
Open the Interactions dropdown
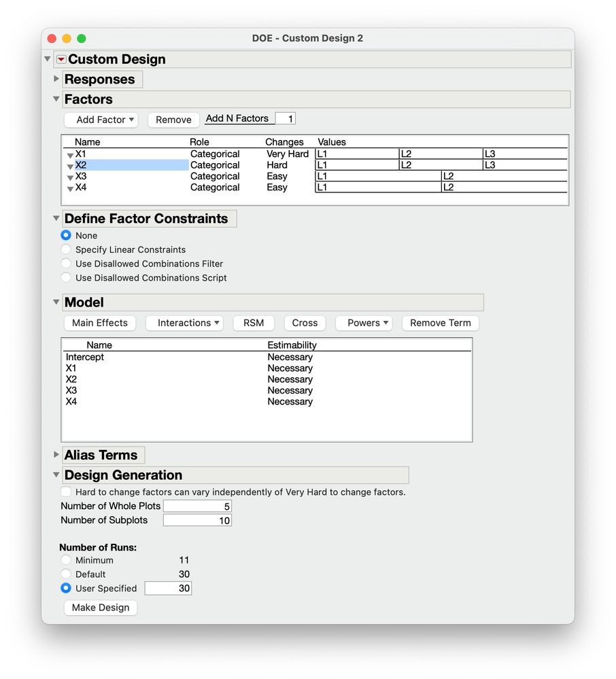(x=184, y=323)
